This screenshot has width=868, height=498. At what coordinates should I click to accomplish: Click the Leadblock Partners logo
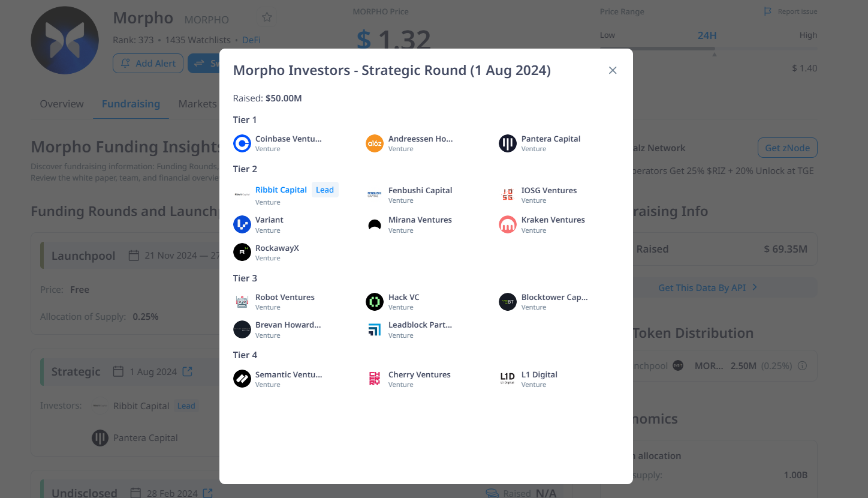pyautogui.click(x=375, y=329)
